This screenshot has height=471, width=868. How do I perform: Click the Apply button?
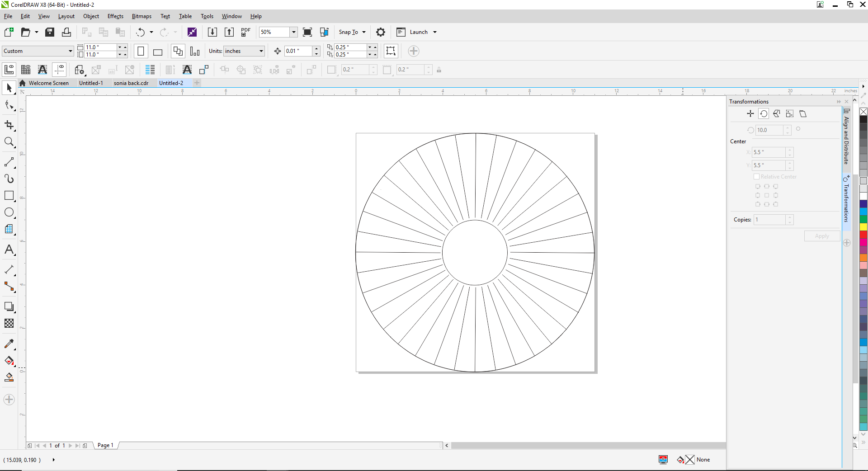(822, 236)
